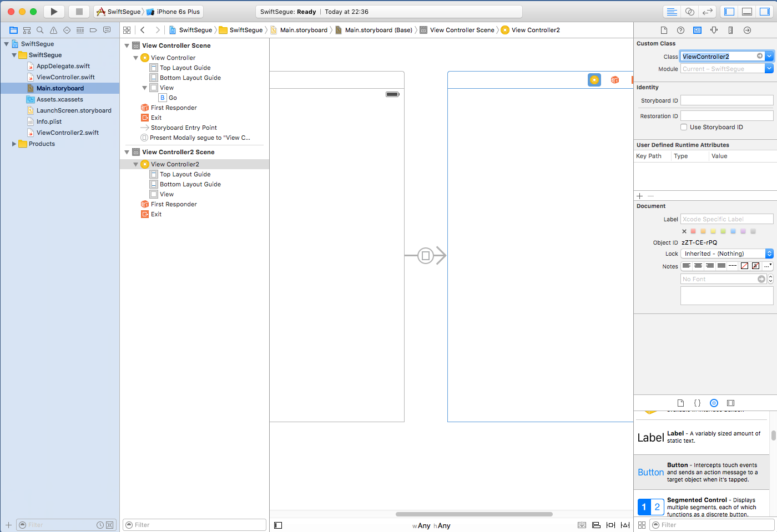
Task: Select ViewController2.swift file
Action: point(67,133)
